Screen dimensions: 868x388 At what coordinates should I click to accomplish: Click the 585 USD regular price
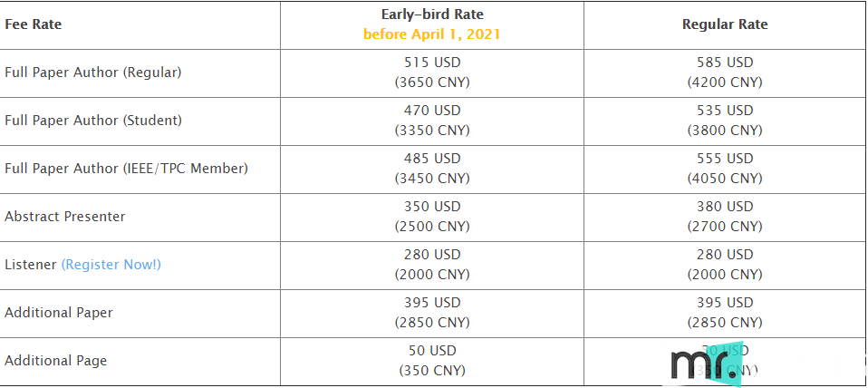tap(725, 63)
